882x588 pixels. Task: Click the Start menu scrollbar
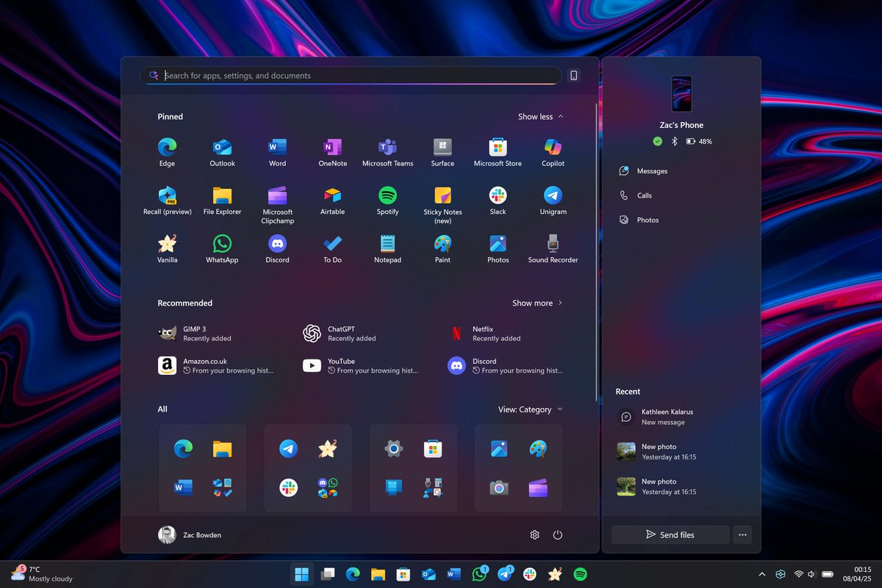(596, 254)
